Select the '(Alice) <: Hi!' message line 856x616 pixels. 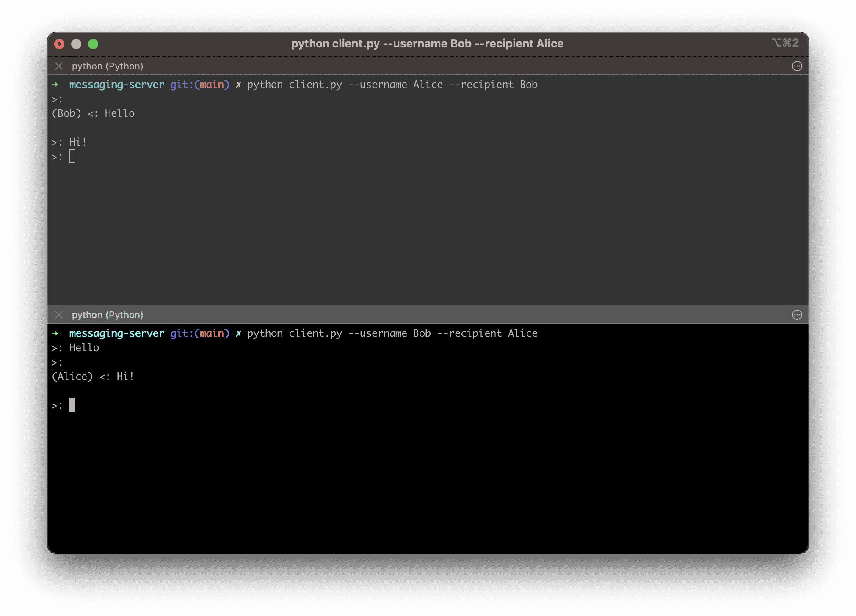click(x=93, y=376)
